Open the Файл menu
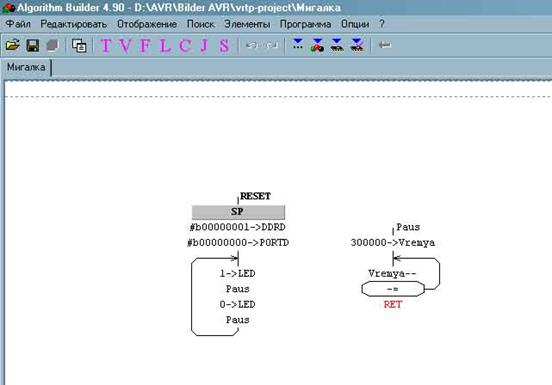Screen dimensions: 552x385 point(18,24)
